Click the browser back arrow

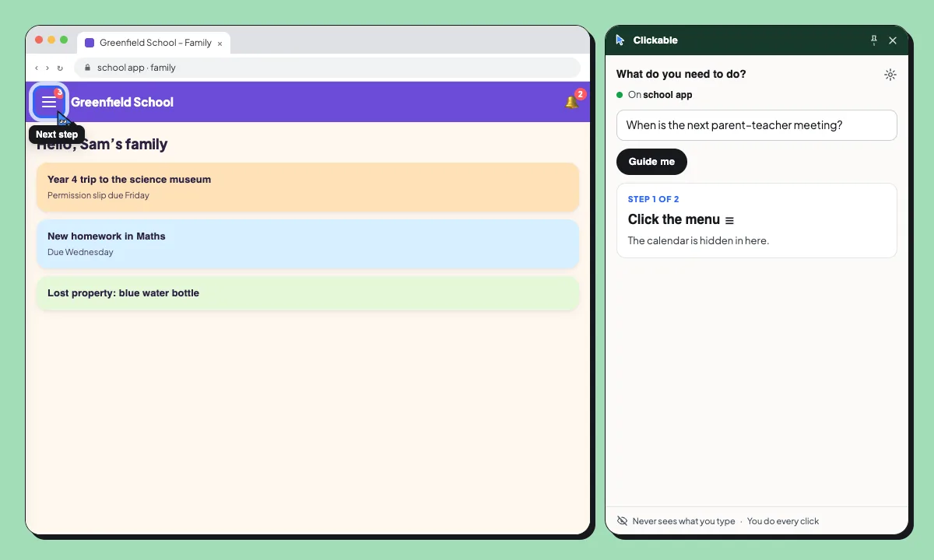pyautogui.click(x=37, y=68)
